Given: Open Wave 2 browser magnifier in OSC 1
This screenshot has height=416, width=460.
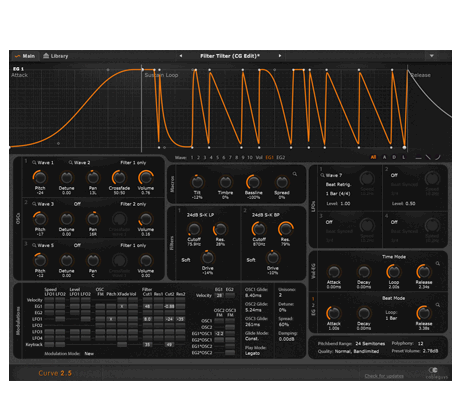Looking at the screenshot, I should pyautogui.click(x=71, y=163).
